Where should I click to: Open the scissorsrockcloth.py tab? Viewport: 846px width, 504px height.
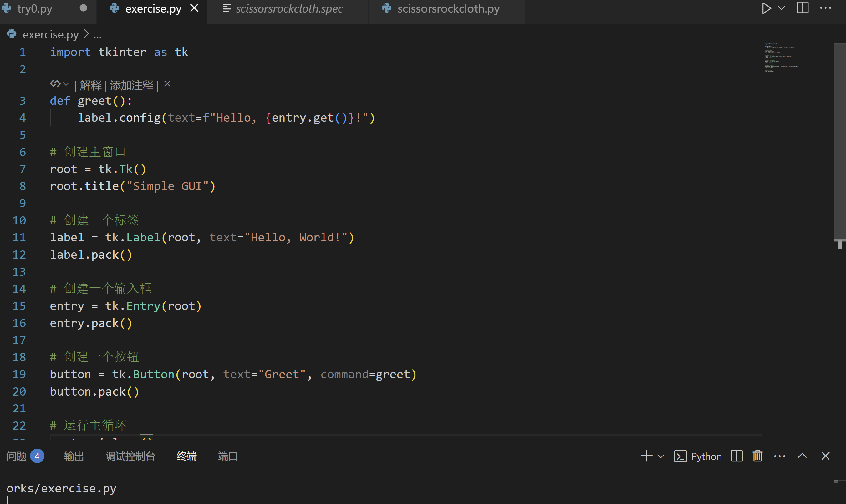(x=448, y=8)
